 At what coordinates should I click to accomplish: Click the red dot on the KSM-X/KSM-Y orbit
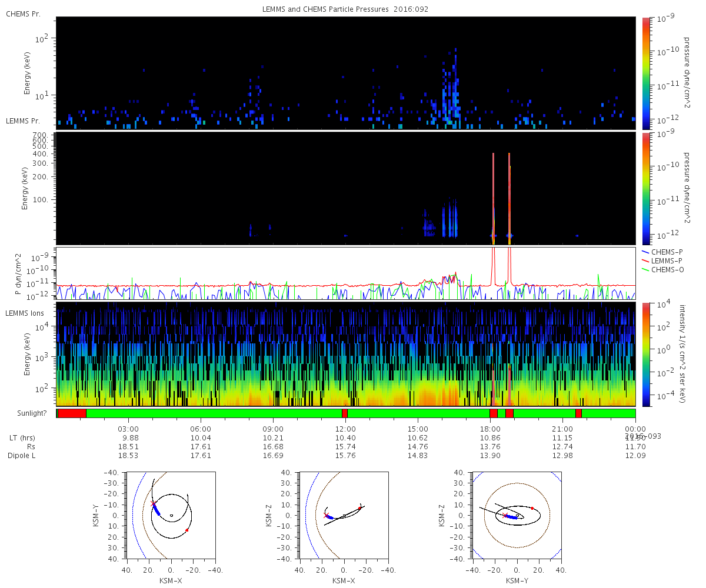187,530
